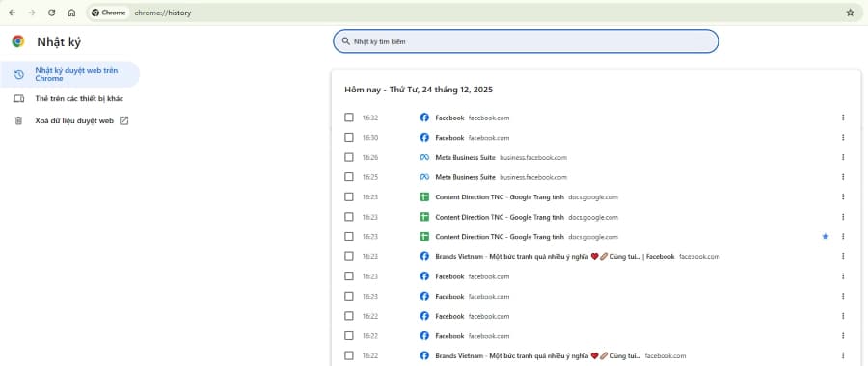Open the 16:26 Meta Business Suite link
The image size is (868, 366).
(465, 158)
